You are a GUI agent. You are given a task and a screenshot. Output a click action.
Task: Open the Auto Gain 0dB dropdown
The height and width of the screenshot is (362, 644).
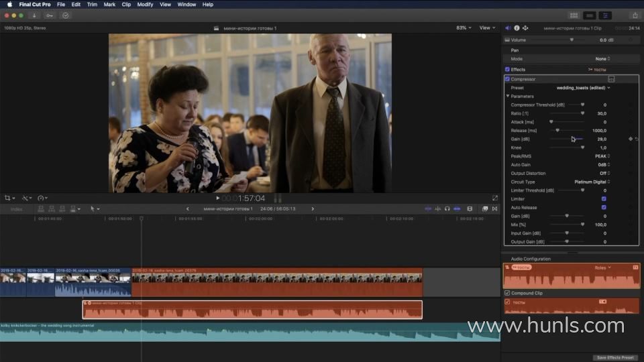[x=604, y=165]
